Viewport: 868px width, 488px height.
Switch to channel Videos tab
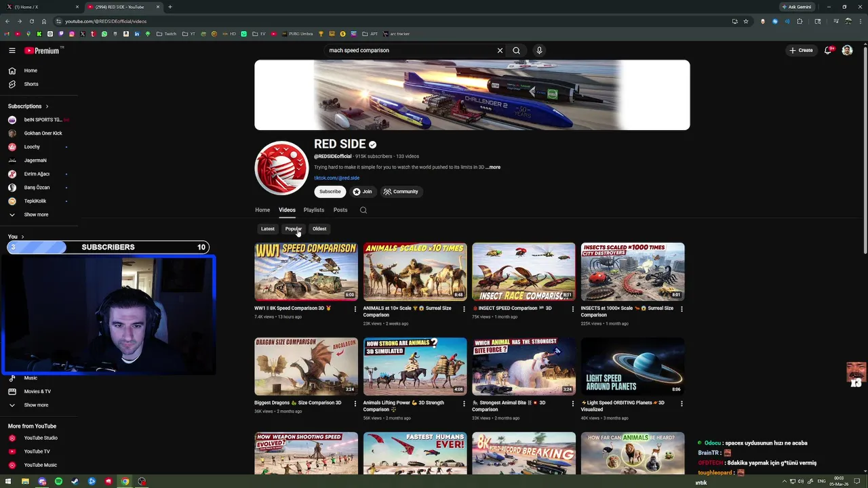click(287, 210)
